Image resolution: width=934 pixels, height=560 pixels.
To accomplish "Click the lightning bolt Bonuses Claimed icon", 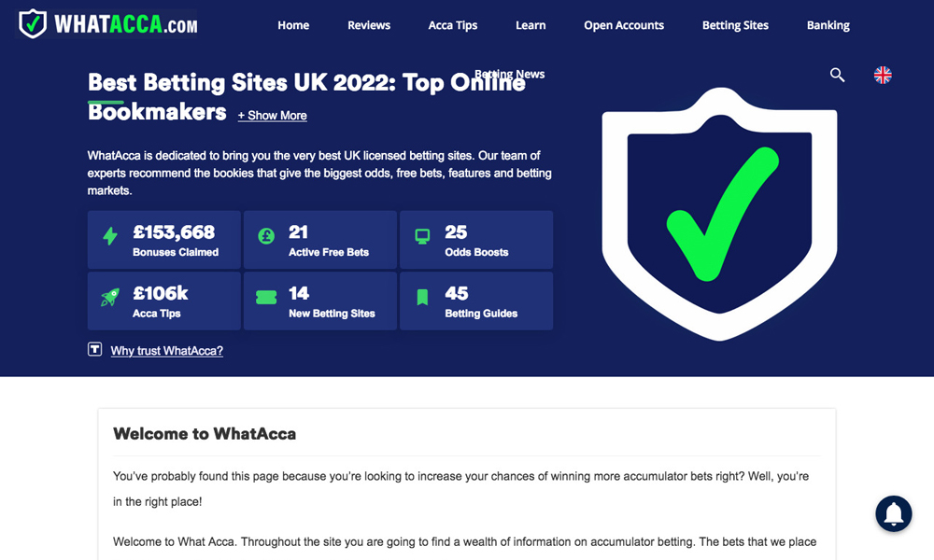I will [110, 237].
